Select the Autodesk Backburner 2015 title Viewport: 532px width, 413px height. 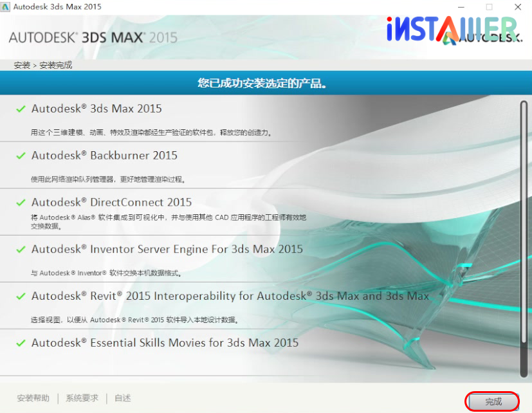104,156
